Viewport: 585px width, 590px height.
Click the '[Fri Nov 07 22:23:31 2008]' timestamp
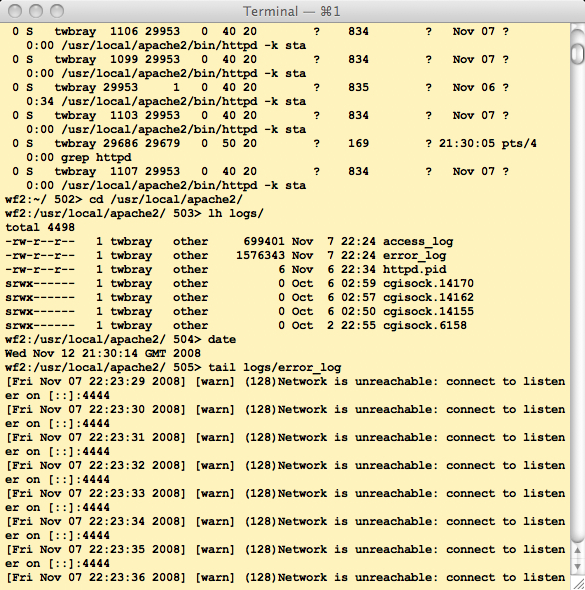96,438
